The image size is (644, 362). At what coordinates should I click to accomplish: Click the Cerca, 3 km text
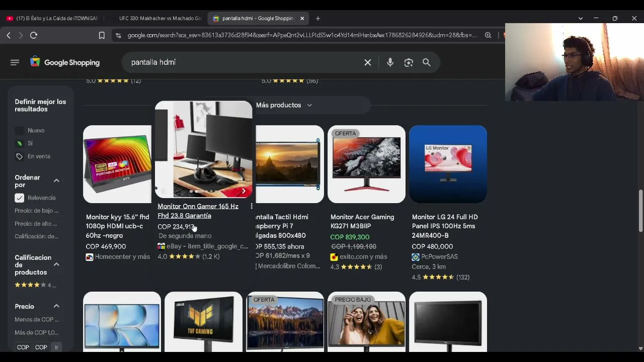coord(429,267)
